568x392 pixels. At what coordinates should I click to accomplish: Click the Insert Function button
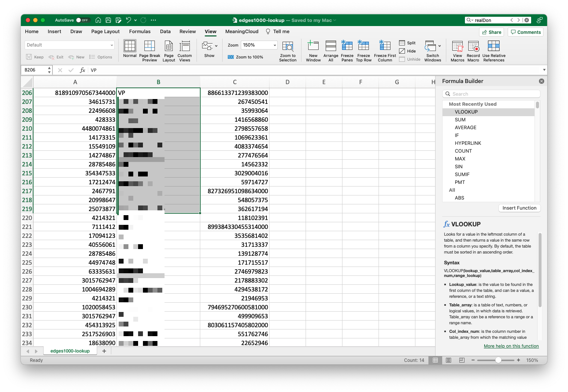click(519, 208)
